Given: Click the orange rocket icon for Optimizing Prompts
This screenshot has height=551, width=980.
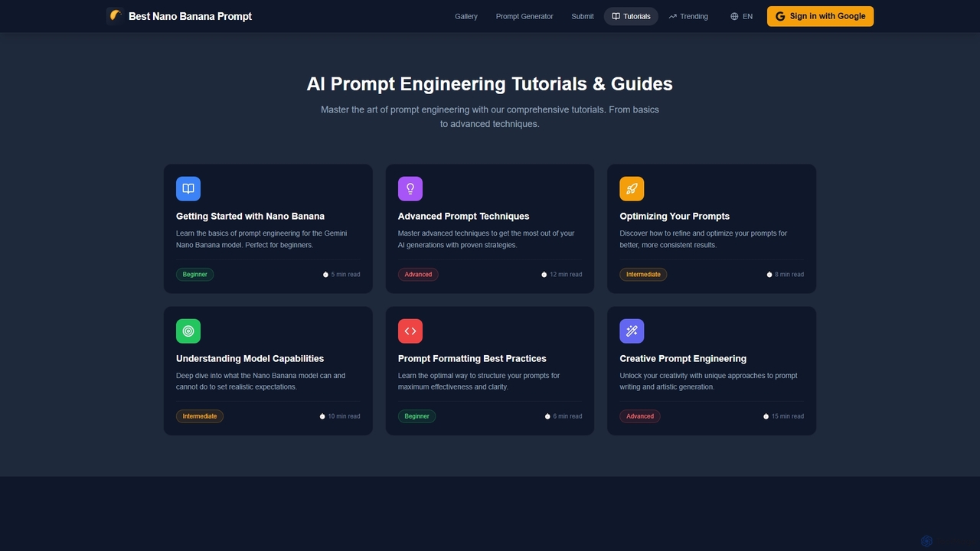Looking at the screenshot, I should pos(632,189).
